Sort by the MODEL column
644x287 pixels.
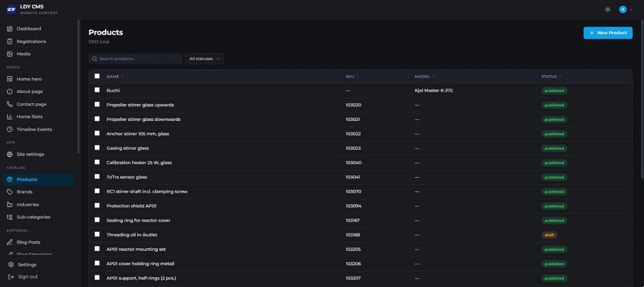coord(425,76)
